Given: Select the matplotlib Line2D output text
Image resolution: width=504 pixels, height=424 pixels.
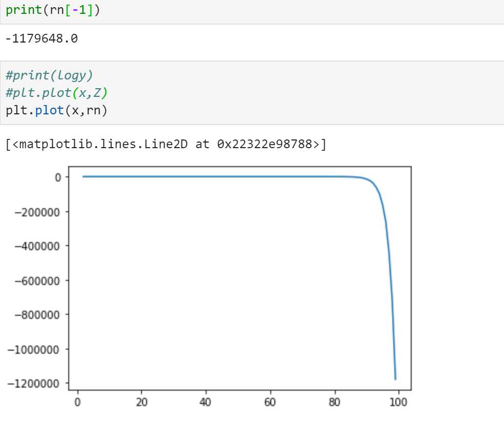Looking at the screenshot, I should click(x=166, y=144).
